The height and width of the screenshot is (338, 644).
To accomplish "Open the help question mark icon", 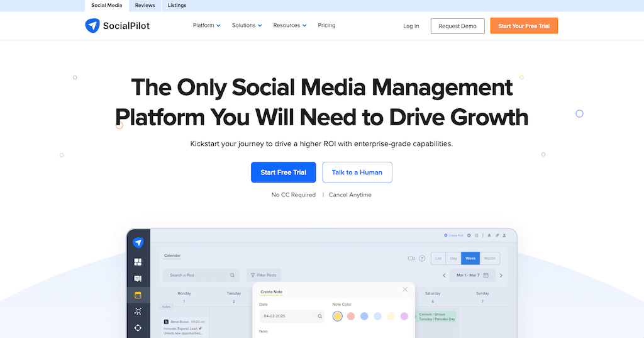I will pos(422,258).
